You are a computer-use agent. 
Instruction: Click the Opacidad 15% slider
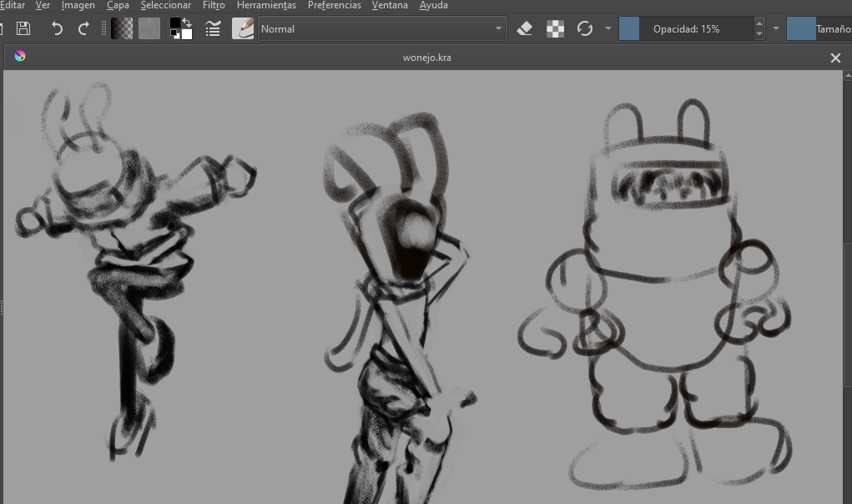point(686,29)
